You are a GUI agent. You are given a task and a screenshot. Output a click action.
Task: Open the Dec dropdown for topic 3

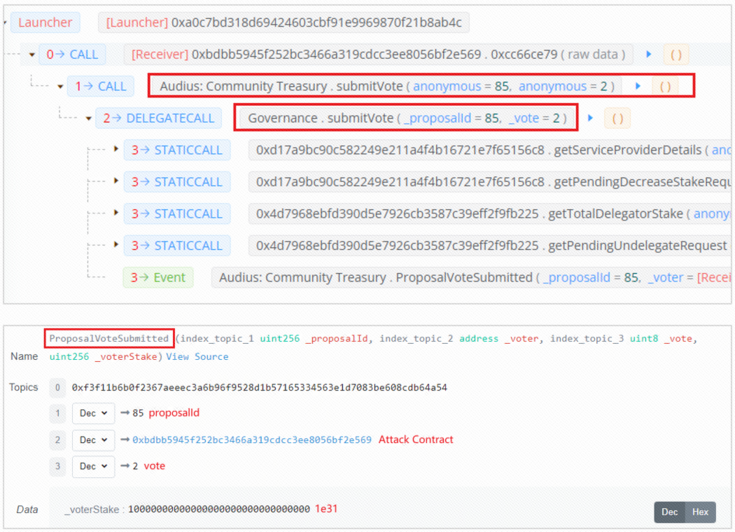[x=93, y=466]
